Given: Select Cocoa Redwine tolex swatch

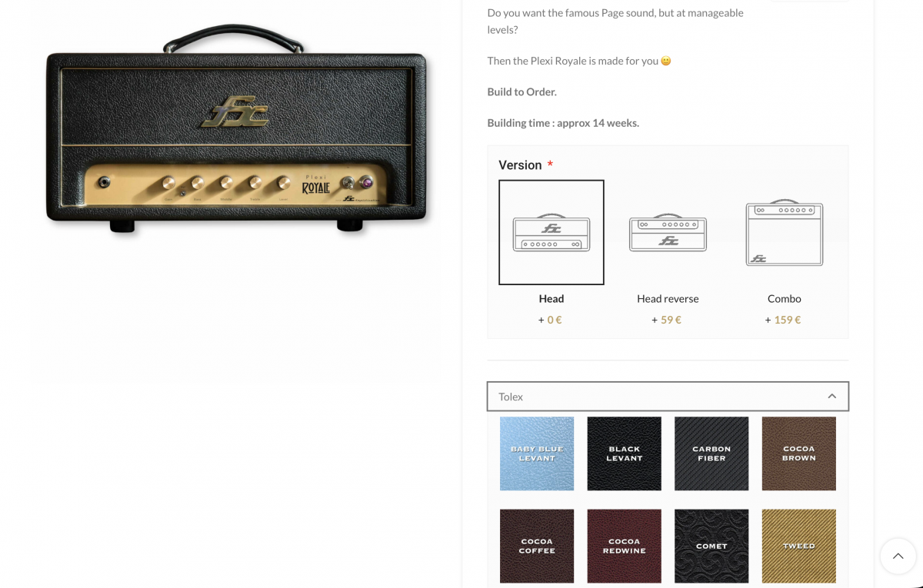Looking at the screenshot, I should [624, 546].
